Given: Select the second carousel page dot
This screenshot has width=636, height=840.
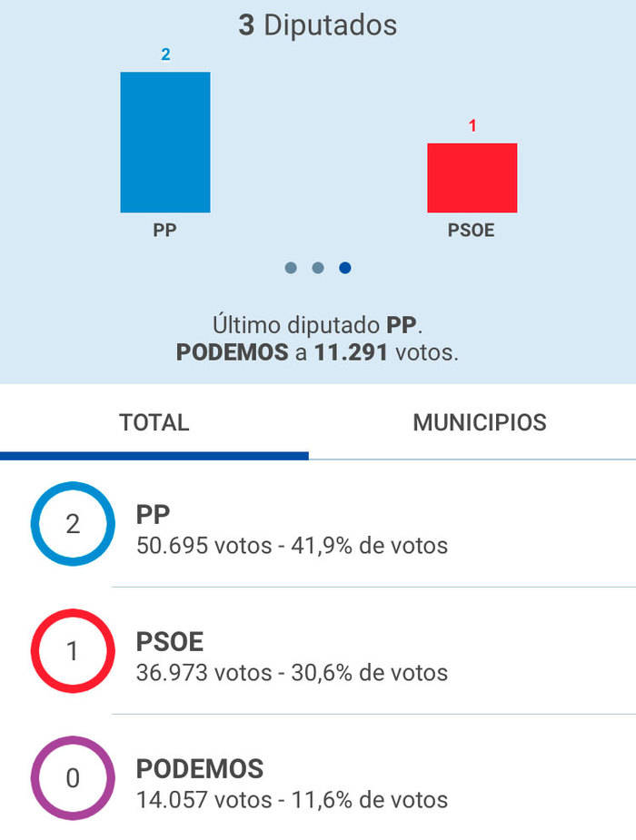Looking at the screenshot, I should (x=318, y=268).
